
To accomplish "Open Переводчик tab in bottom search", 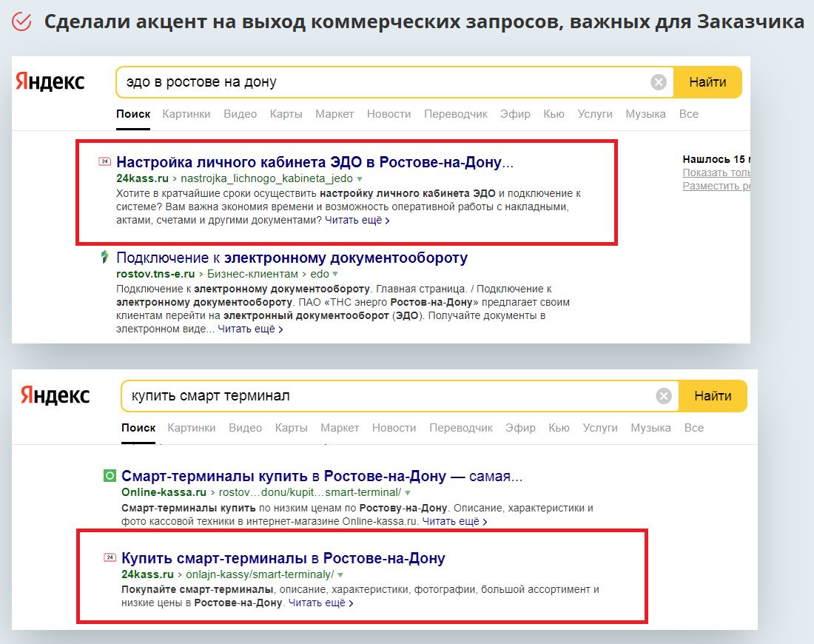I will coord(461,427).
